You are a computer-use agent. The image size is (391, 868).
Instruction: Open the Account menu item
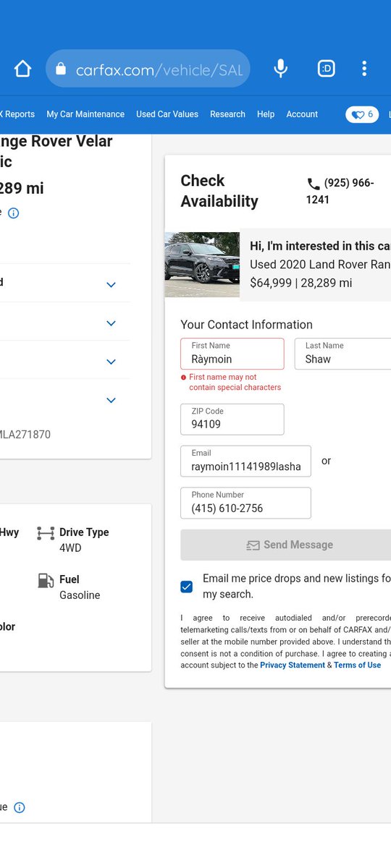[302, 114]
